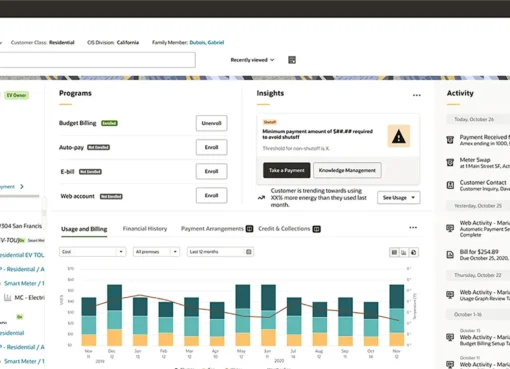Click calendar icon in Last 12 months field
Viewport: 510px width, 369px height.
point(249,252)
